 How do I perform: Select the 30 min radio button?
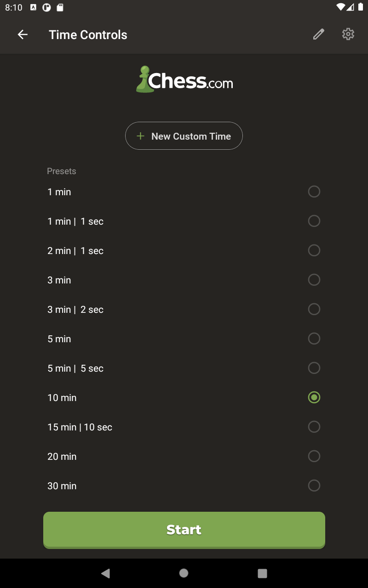[314, 486]
